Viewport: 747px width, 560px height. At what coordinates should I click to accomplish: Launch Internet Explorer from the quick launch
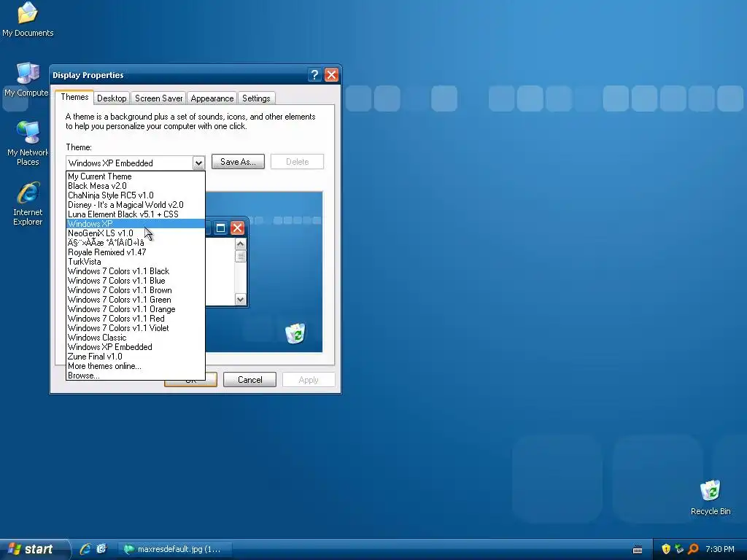pyautogui.click(x=86, y=549)
